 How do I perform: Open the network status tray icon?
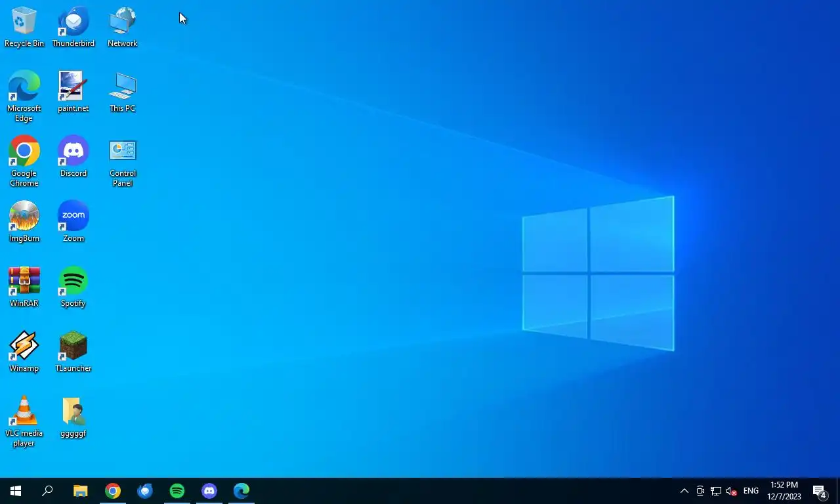[x=716, y=491]
